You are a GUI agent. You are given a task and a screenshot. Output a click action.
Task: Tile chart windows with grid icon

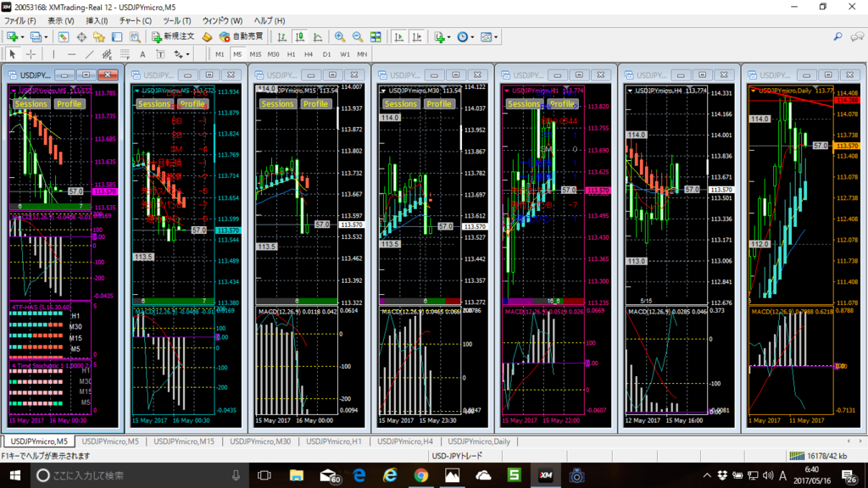tap(376, 37)
